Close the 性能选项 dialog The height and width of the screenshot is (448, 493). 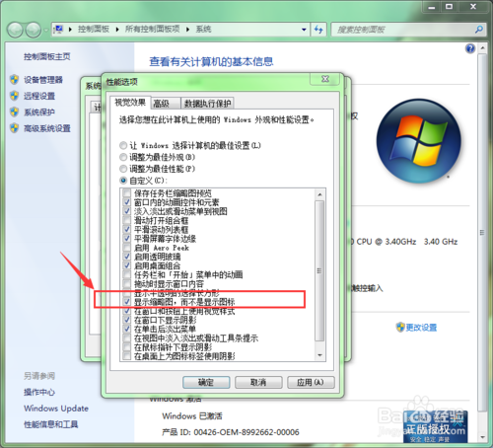[x=325, y=79]
